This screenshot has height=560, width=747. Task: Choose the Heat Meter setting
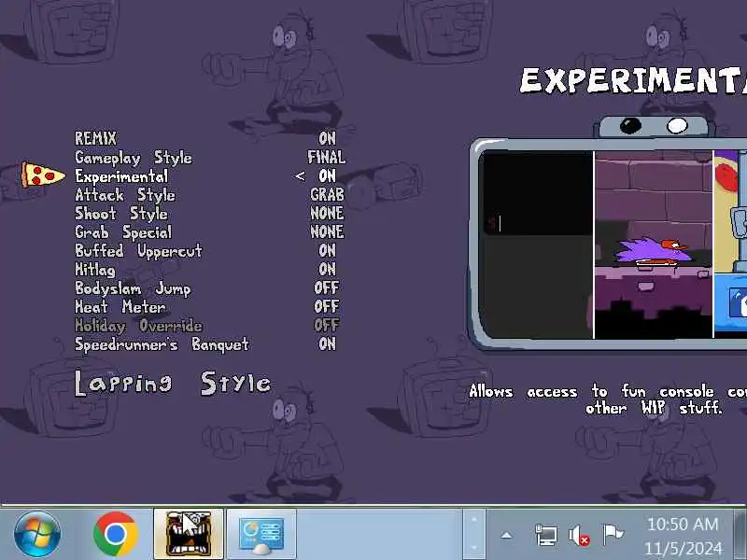[x=120, y=307]
